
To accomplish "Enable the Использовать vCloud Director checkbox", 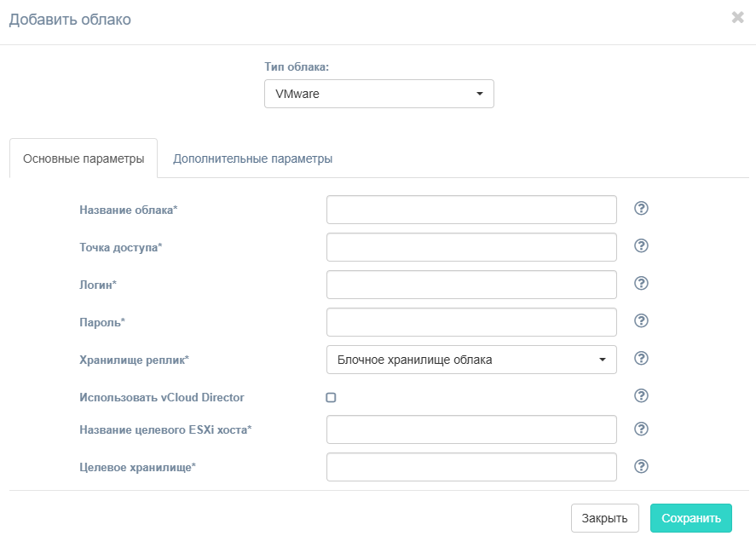I will pyautogui.click(x=331, y=398).
